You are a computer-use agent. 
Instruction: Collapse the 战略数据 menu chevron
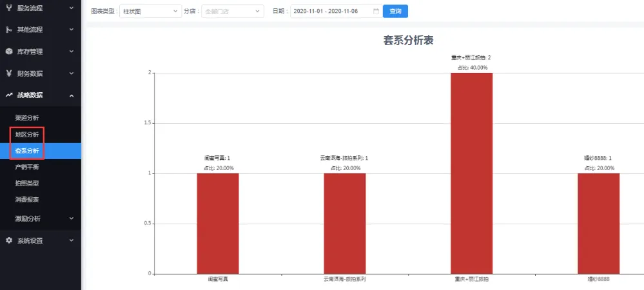click(71, 95)
